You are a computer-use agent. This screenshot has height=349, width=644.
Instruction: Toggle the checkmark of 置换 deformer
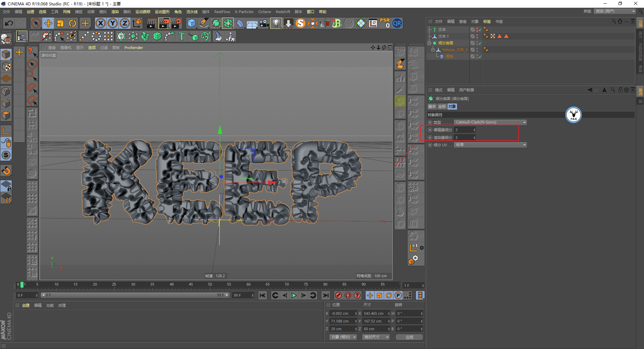pyautogui.click(x=480, y=56)
